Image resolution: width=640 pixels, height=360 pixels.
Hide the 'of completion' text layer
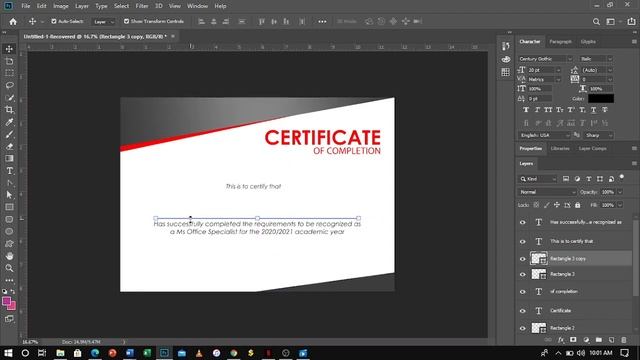click(x=522, y=292)
